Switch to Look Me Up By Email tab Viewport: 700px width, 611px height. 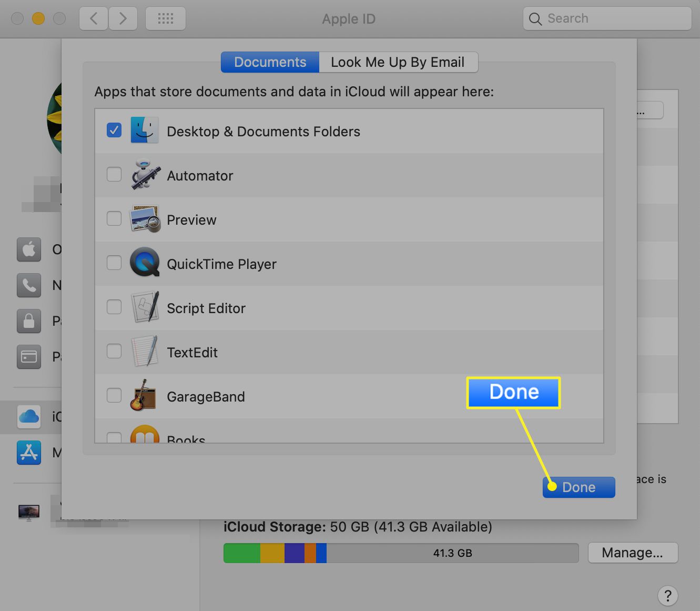[398, 62]
